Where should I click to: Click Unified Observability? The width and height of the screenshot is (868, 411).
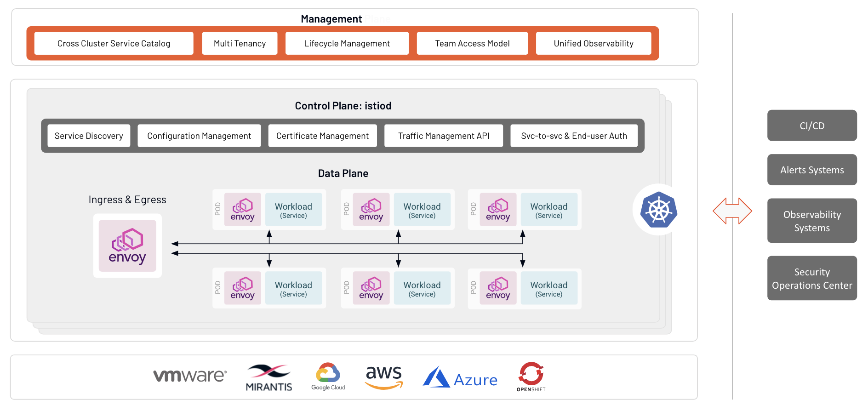pyautogui.click(x=593, y=44)
